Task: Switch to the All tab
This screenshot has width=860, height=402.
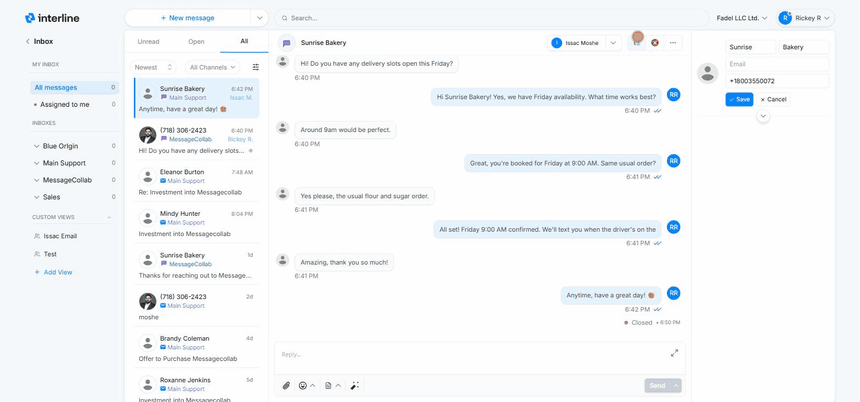Action: tap(244, 41)
